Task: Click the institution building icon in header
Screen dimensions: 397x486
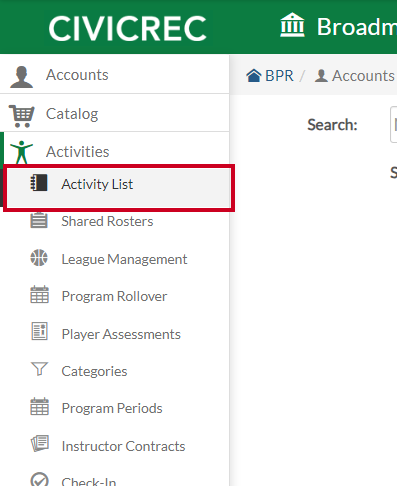Action: point(292,25)
